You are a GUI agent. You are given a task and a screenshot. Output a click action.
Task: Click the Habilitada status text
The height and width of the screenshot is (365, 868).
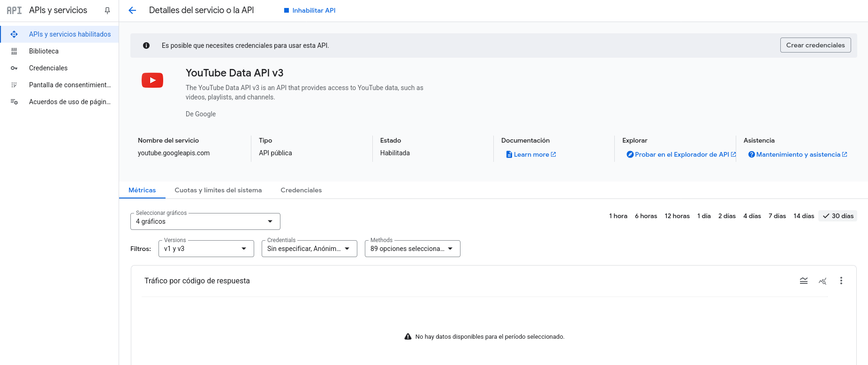(x=395, y=153)
